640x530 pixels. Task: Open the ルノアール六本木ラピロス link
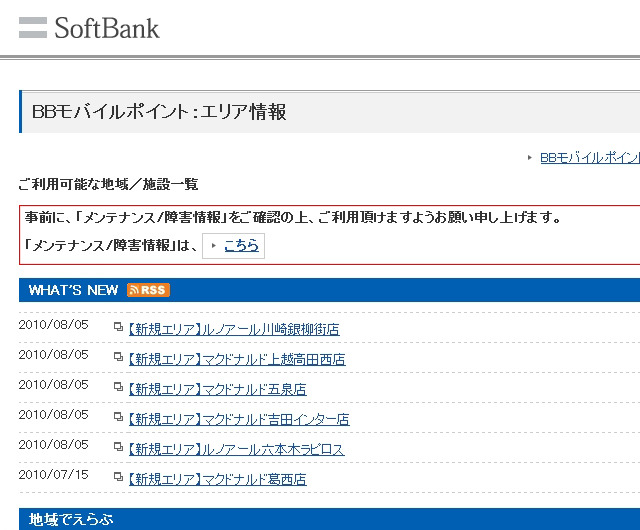point(236,449)
